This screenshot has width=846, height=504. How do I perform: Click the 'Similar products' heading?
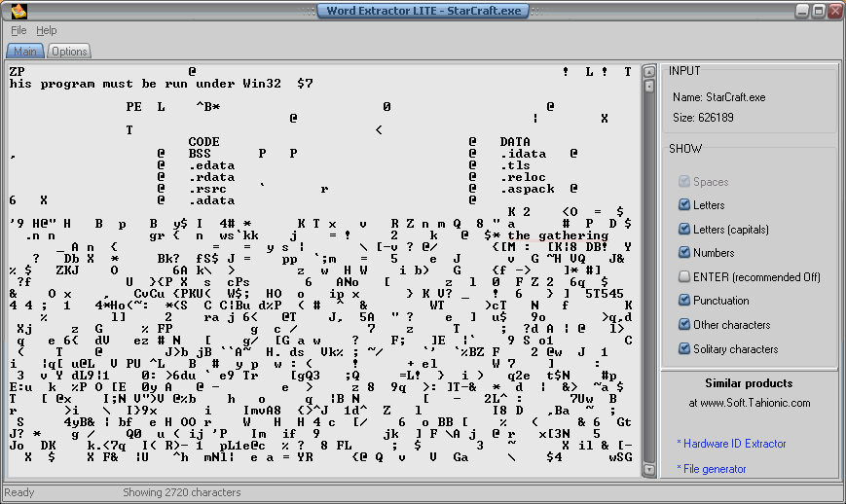point(749,383)
